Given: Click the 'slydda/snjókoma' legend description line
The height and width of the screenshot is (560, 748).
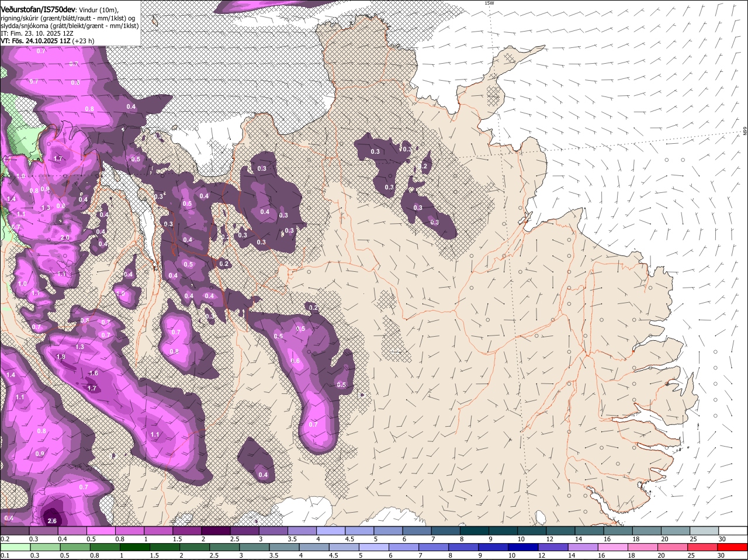Looking at the screenshot, I should click(70, 26).
